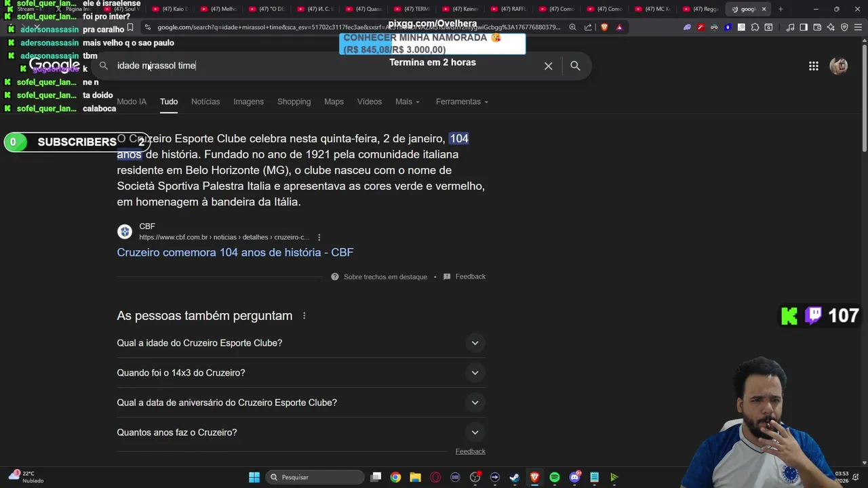Open Spotify from taskbar
Image resolution: width=868 pixels, height=488 pixels.
555,477
